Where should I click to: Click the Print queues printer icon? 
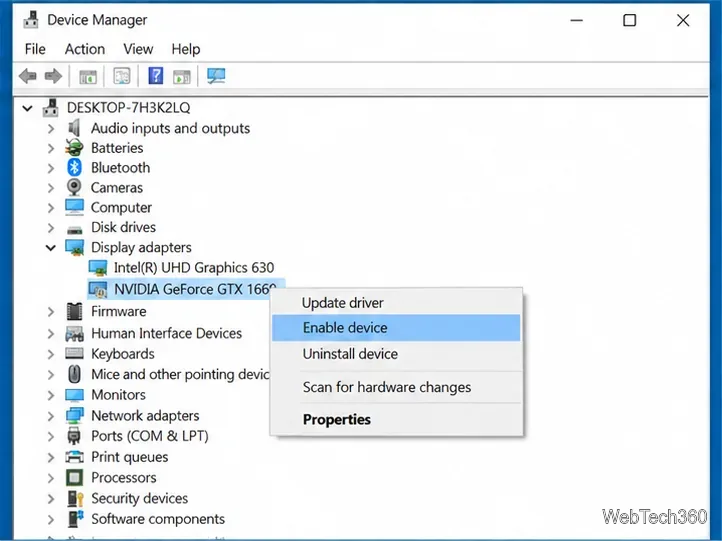click(74, 457)
